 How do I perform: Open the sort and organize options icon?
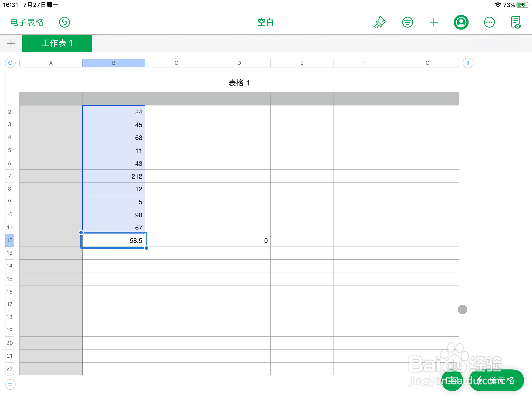(407, 22)
